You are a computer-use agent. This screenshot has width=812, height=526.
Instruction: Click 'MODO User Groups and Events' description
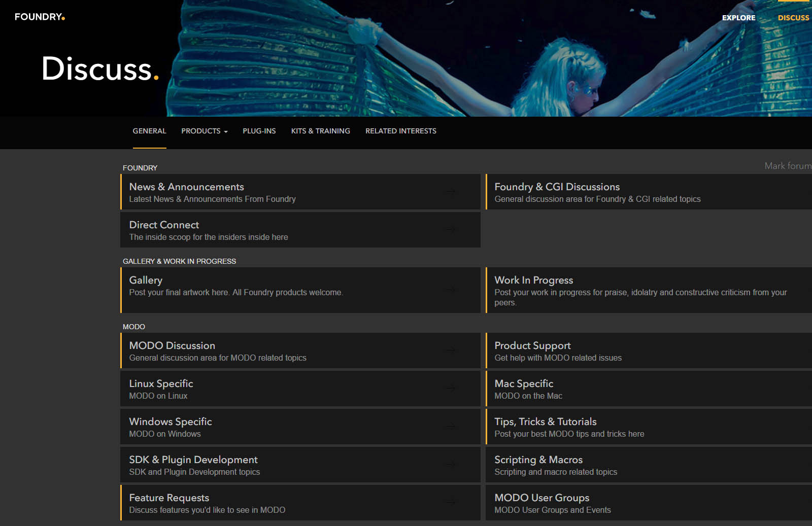553,510
